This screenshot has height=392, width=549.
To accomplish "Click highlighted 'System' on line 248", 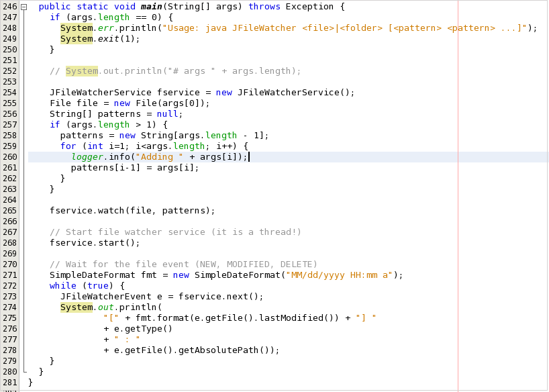I will (x=77, y=28).
